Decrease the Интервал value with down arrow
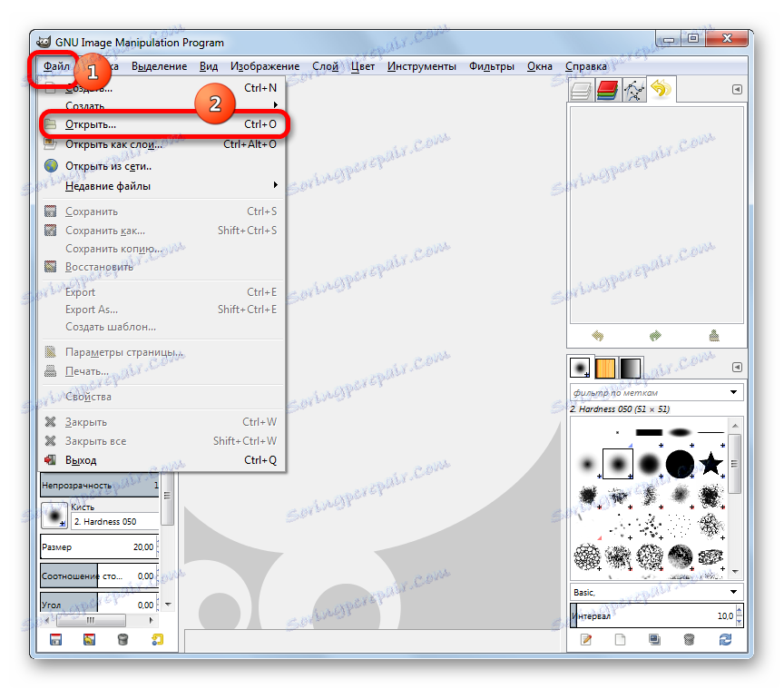 [739, 620]
